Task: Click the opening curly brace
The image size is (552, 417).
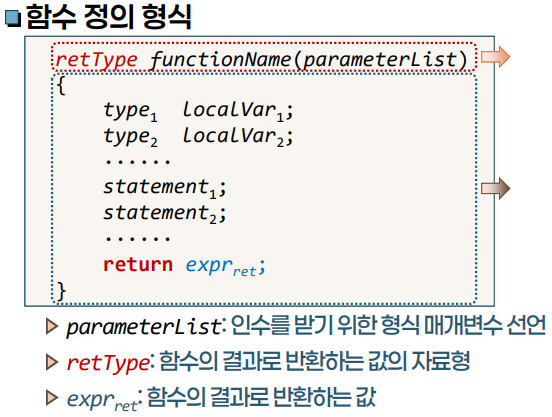Action: click(61, 86)
